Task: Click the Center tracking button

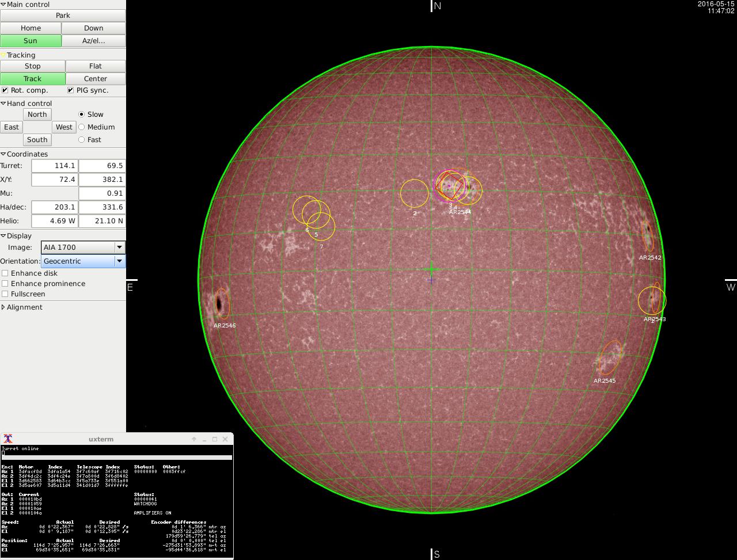Action: tap(96, 79)
